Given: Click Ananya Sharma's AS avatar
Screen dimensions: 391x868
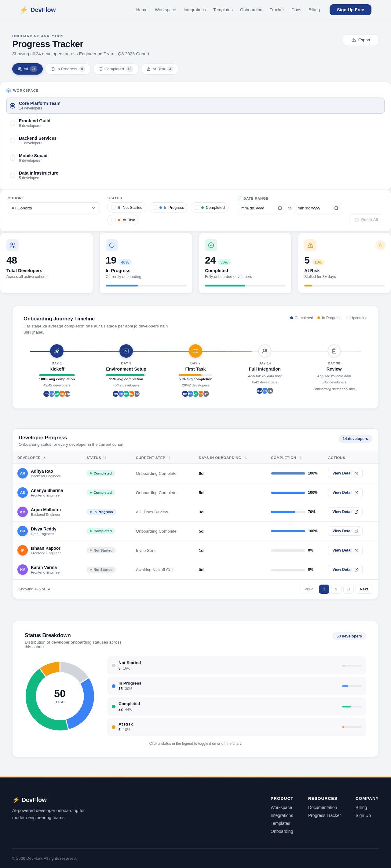Looking at the screenshot, I should pyautogui.click(x=23, y=493).
